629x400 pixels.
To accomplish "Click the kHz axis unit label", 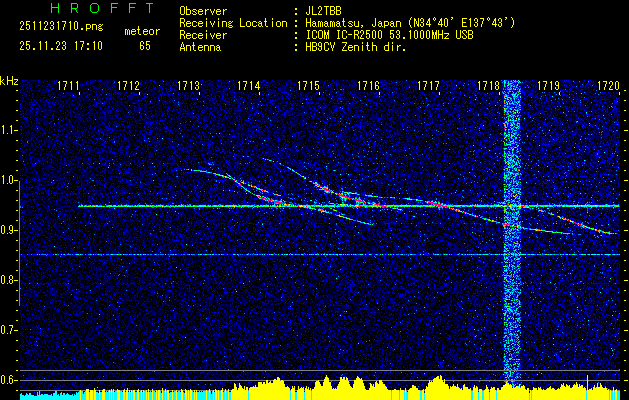I will 10,80.
